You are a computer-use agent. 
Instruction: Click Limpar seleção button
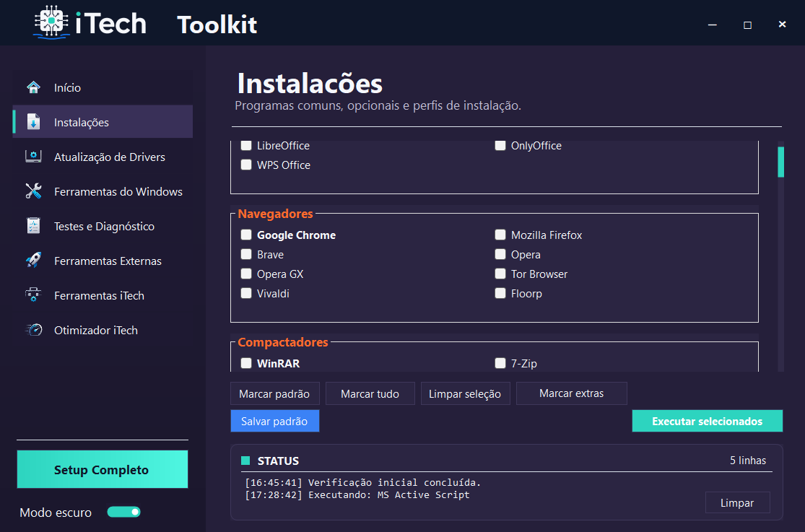click(465, 393)
